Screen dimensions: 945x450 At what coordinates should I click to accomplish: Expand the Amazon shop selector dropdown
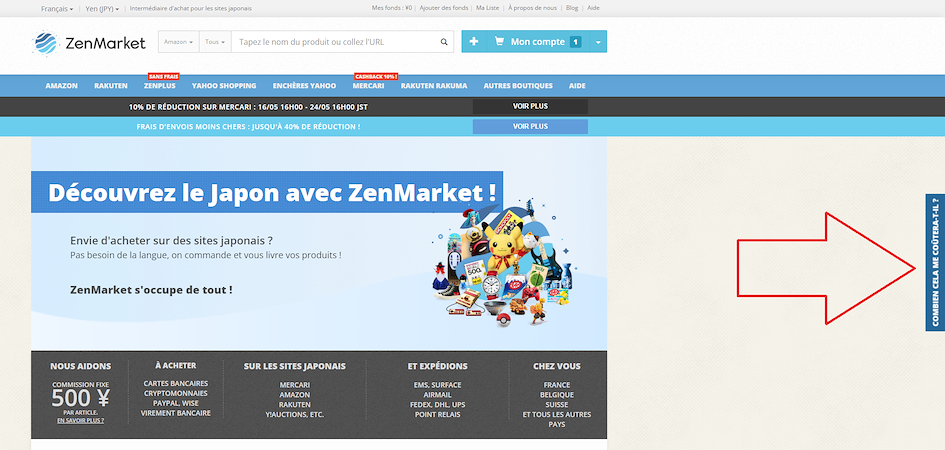pyautogui.click(x=178, y=42)
